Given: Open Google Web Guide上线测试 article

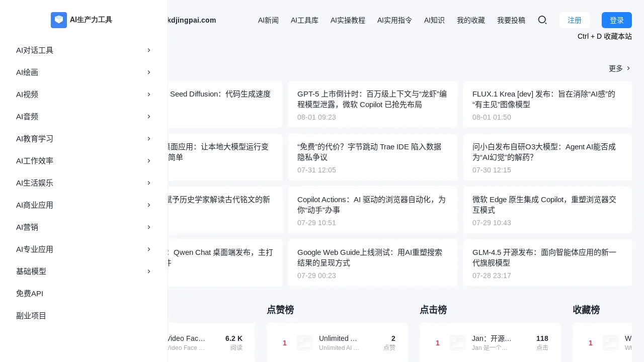Looking at the screenshot, I should (372, 263).
